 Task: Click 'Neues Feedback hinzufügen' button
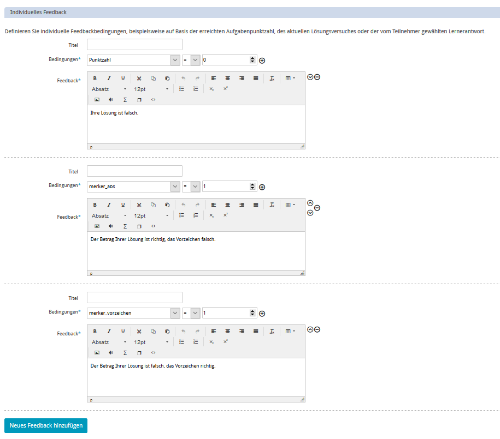coord(46,425)
